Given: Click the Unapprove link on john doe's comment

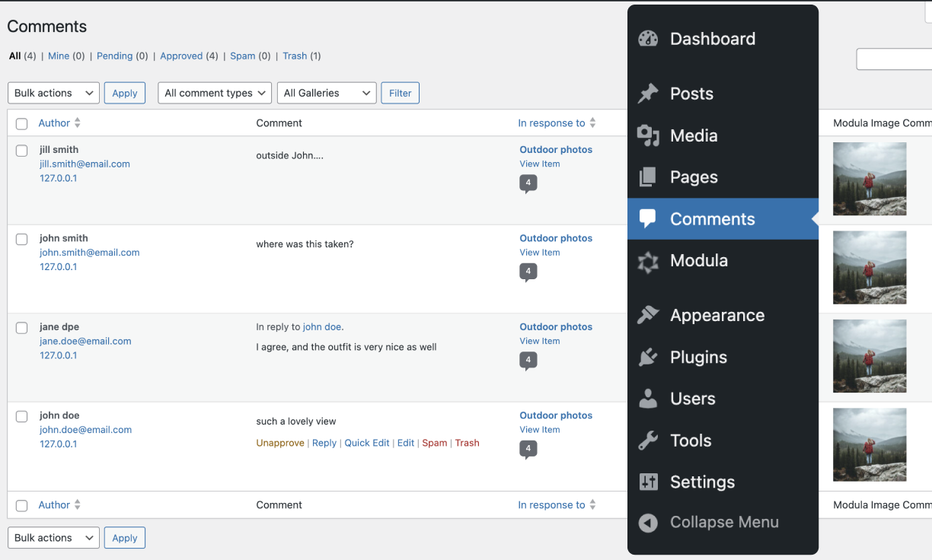Looking at the screenshot, I should [280, 443].
